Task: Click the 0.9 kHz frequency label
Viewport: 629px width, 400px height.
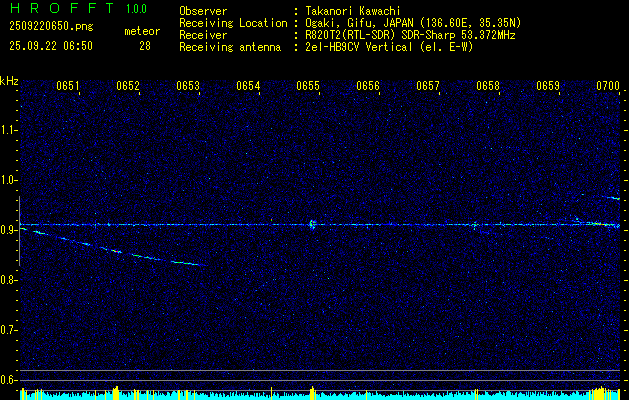Action: [x=9, y=230]
